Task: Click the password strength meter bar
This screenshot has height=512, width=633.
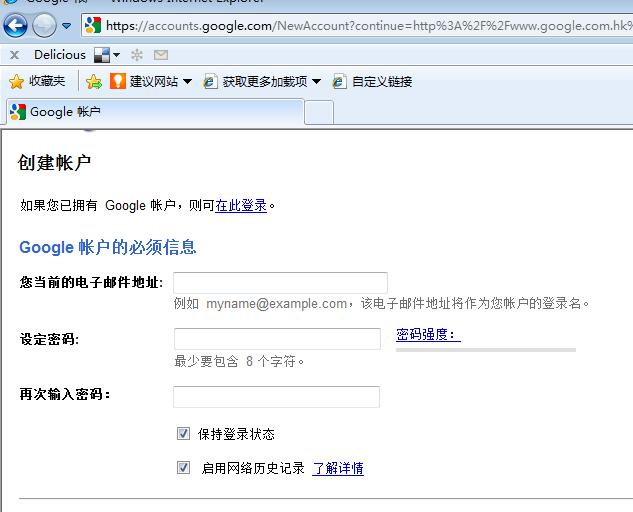Action: coord(486,350)
